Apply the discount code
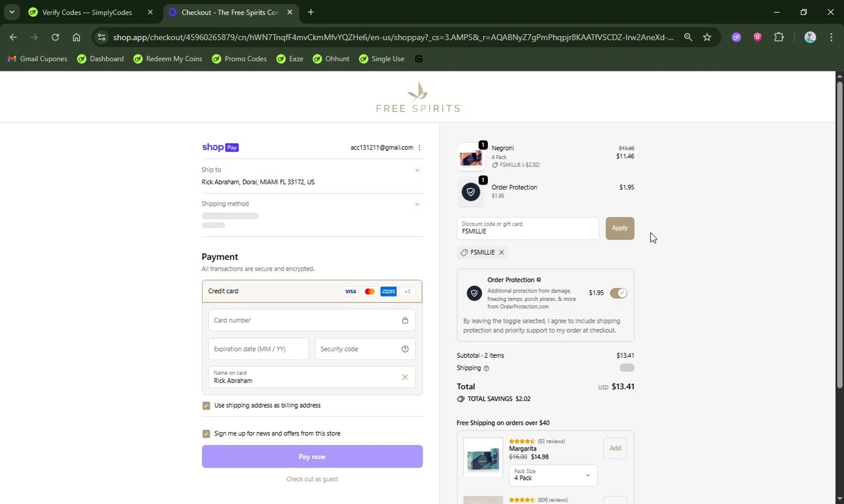The image size is (844, 504). coord(620,228)
